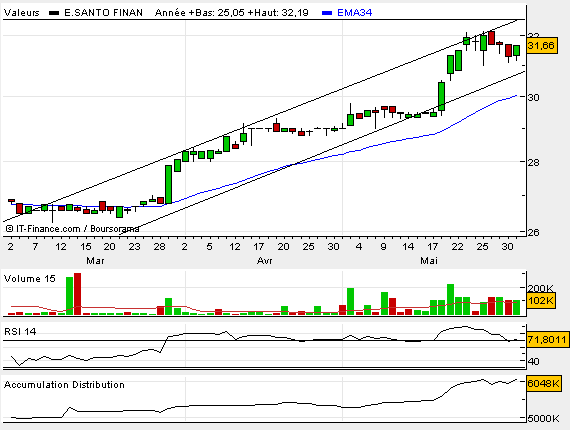Screen dimensions: 570x430
Task: Click the Mar month label
Action: [95, 261]
